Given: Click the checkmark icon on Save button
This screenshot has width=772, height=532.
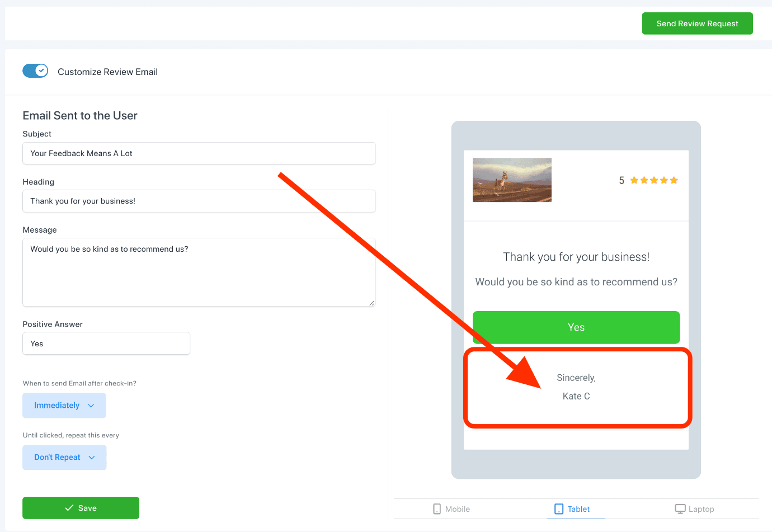Looking at the screenshot, I should [x=70, y=508].
